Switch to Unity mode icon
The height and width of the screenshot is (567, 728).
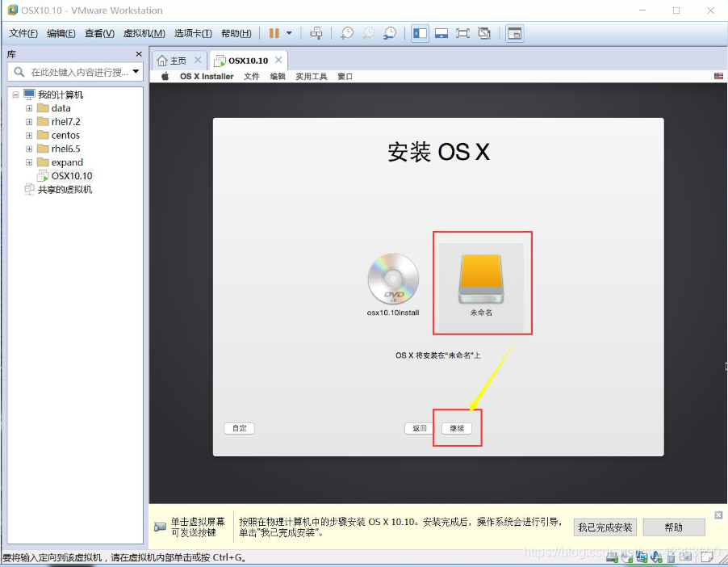(484, 33)
